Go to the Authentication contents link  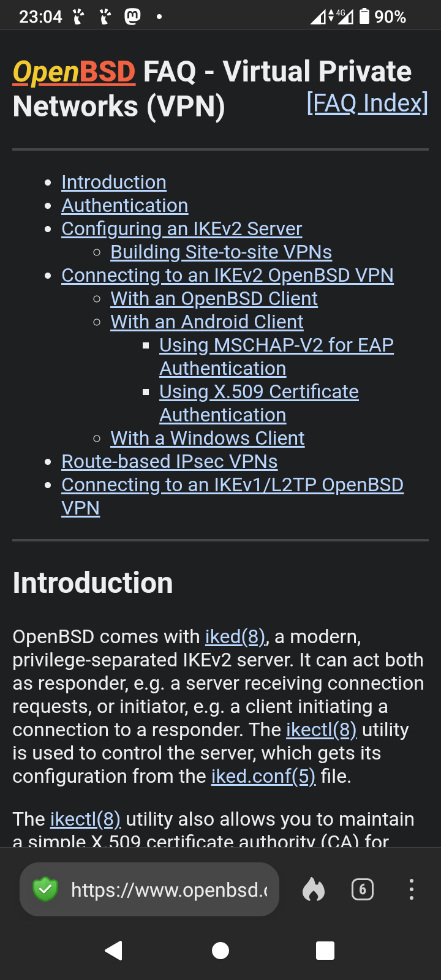click(x=125, y=205)
